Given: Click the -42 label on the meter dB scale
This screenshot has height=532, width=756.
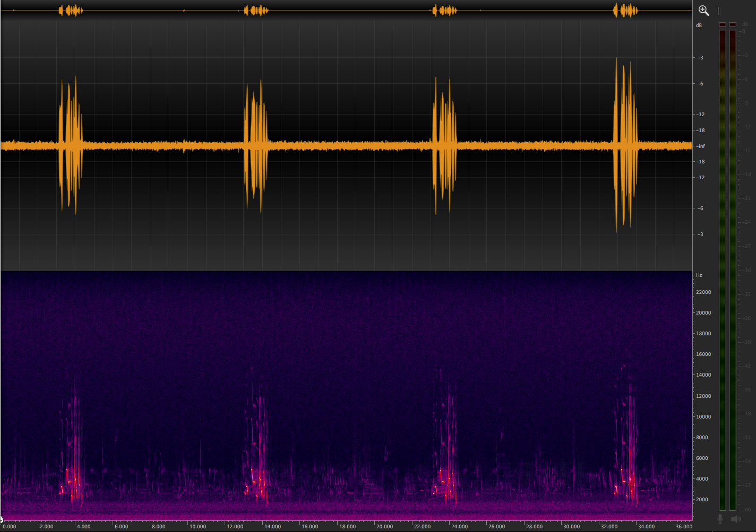Looking at the screenshot, I should point(745,366).
